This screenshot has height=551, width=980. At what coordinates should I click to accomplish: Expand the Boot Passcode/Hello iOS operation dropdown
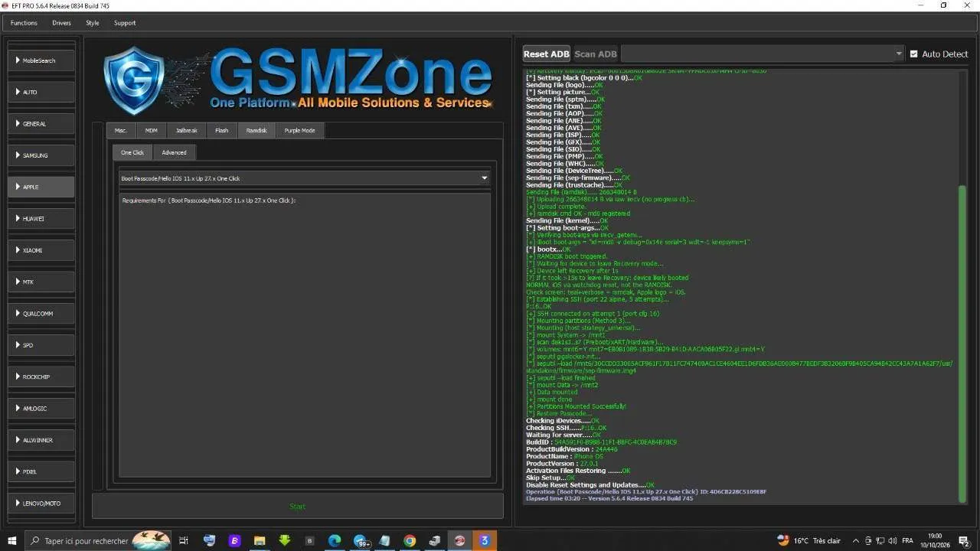(x=305, y=178)
